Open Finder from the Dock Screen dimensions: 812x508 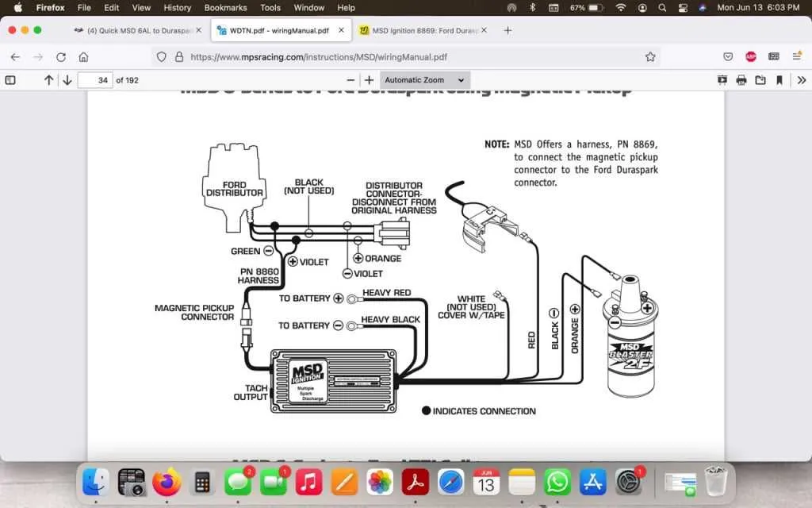[x=96, y=482]
